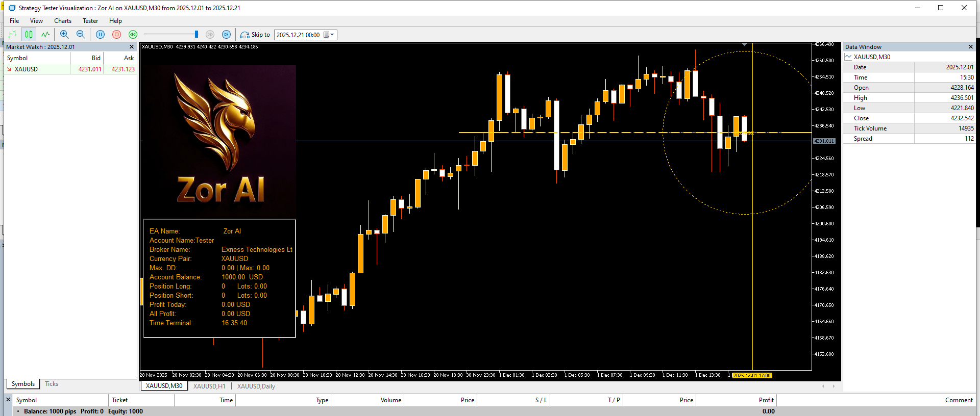Image resolution: width=980 pixels, height=416 pixels.
Task: Switch chart to bar chart type
Action: coord(13,35)
